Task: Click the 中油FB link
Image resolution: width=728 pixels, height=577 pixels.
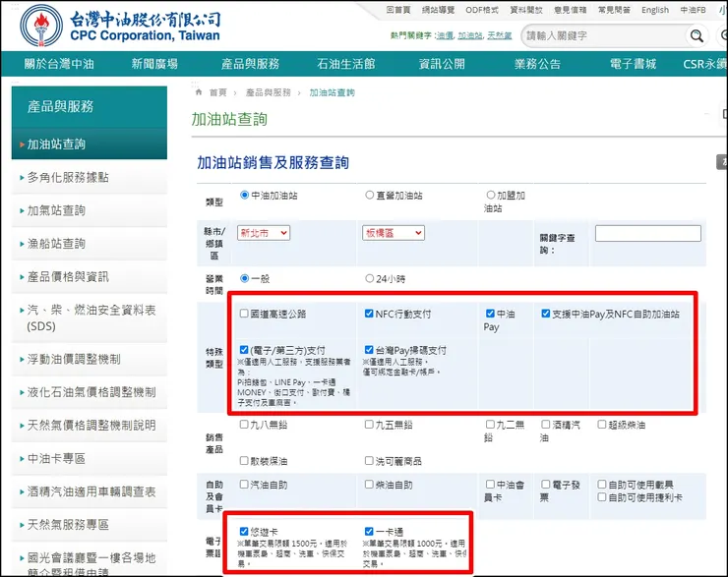Action: [x=693, y=10]
